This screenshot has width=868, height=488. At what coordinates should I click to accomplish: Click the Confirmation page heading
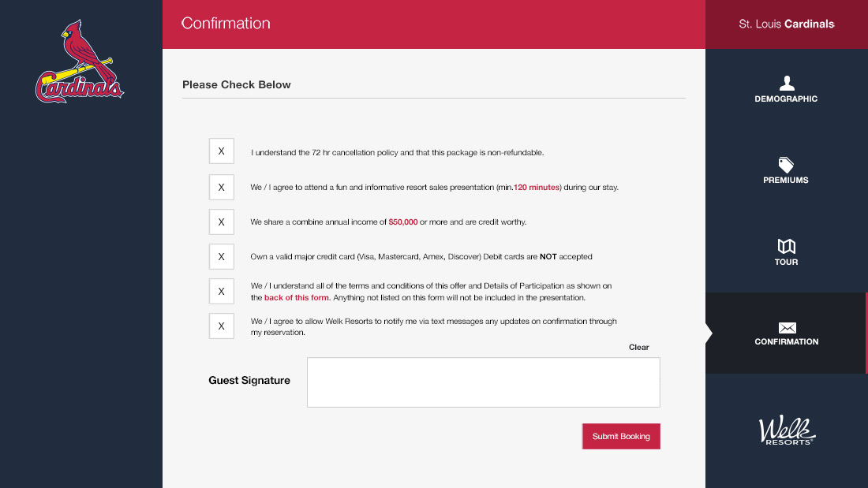pyautogui.click(x=226, y=23)
